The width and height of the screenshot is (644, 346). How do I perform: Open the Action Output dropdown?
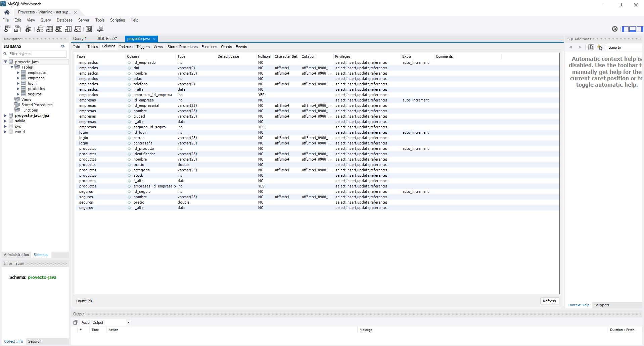pyautogui.click(x=128, y=322)
